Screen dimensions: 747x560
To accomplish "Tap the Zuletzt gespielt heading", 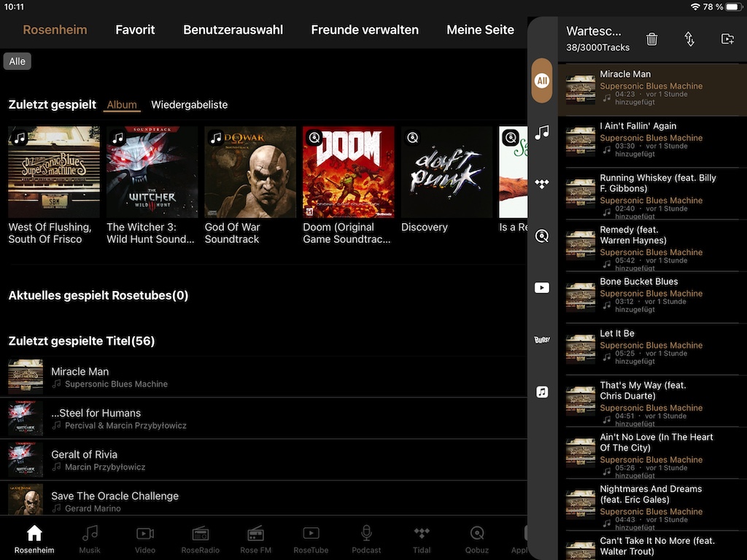I will click(x=53, y=105).
